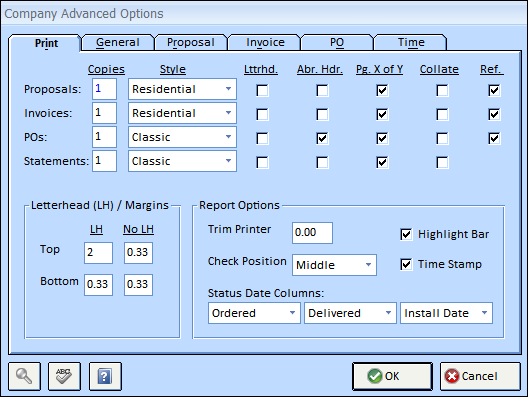Click the No LH column label

coord(138,229)
